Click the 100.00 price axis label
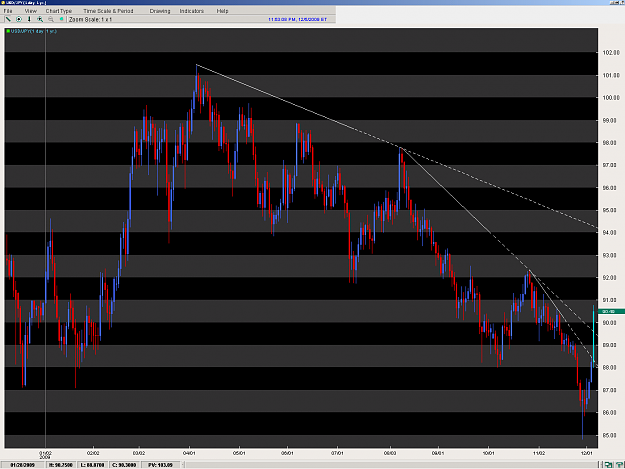625x469 pixels. [611, 98]
